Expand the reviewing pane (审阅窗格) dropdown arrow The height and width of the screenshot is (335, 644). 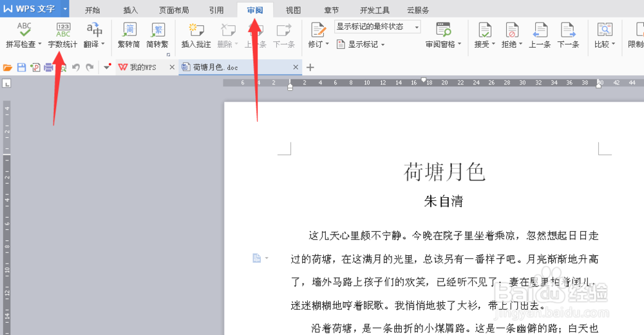point(459,44)
